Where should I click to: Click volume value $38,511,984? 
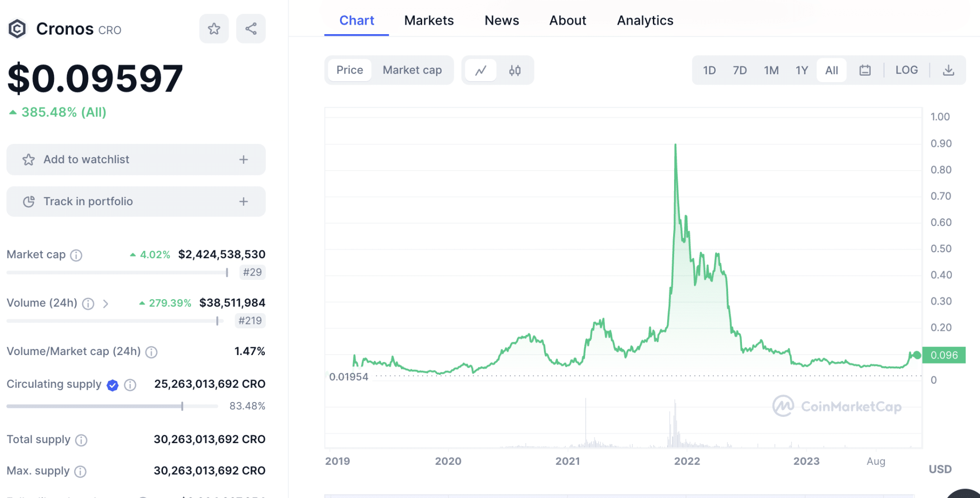point(232,303)
